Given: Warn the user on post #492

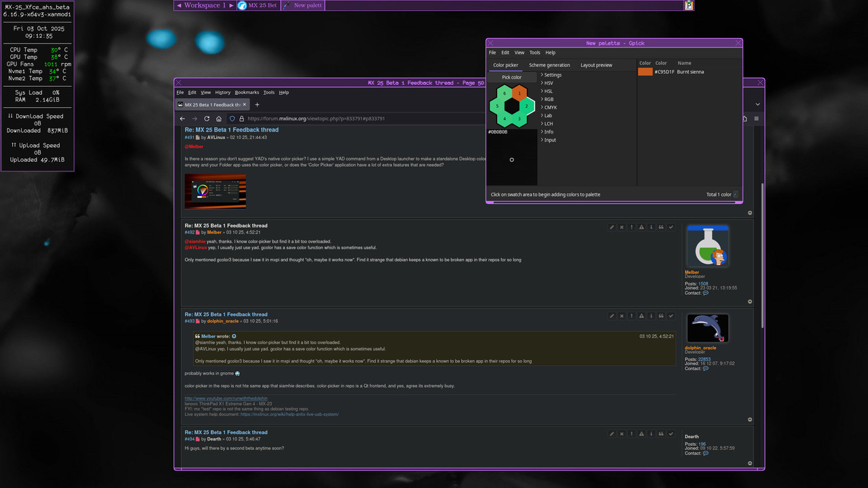Looking at the screenshot, I should 642,227.
